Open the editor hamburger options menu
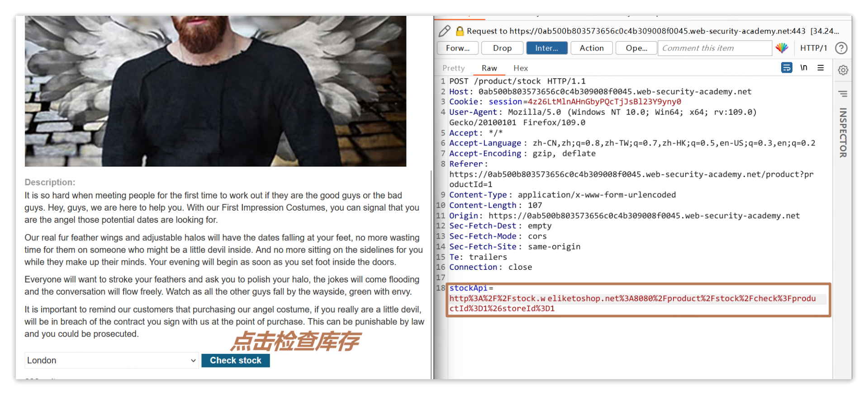 point(821,68)
